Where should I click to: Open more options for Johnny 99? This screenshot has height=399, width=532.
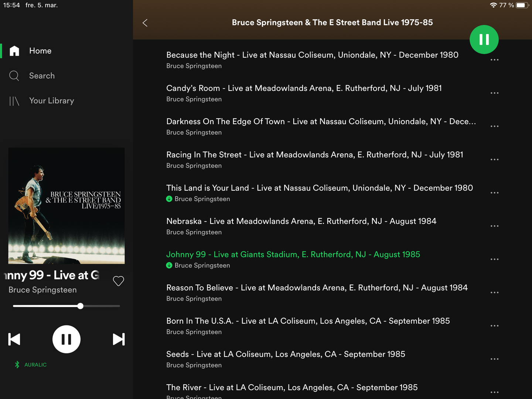(x=494, y=259)
